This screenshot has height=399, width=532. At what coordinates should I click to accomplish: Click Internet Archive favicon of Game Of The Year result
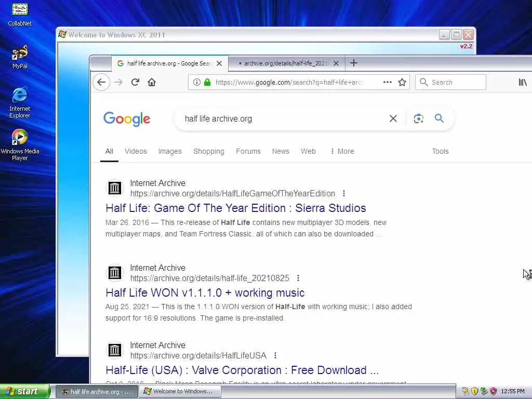point(115,188)
